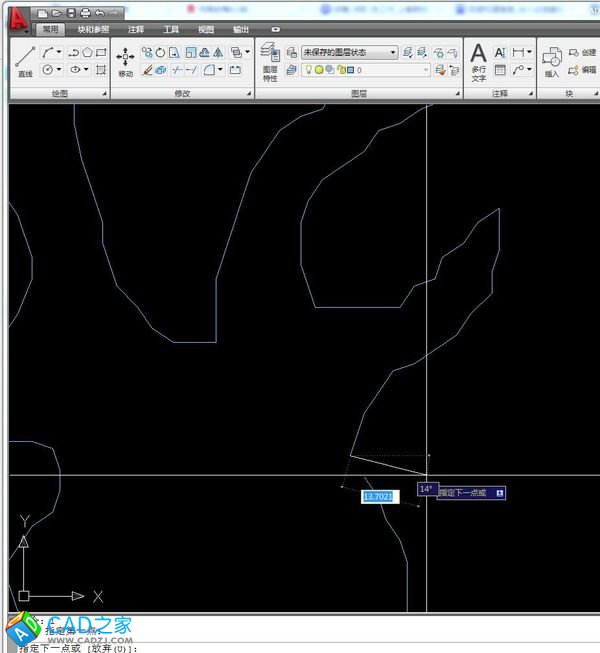Click the 创建 (Create block) button
This screenshot has width=600, height=653.
coord(583,52)
